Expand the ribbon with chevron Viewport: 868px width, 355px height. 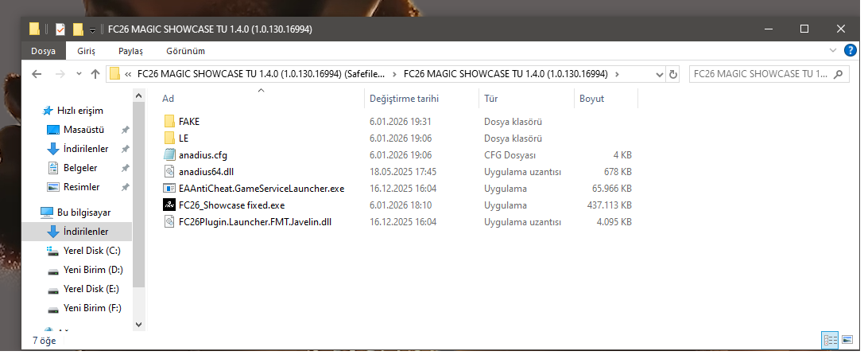[x=833, y=50]
